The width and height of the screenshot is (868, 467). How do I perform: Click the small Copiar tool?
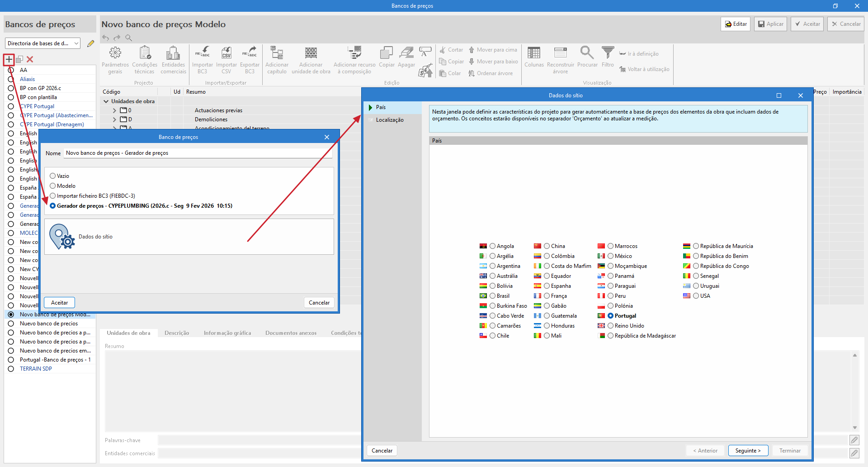click(452, 62)
